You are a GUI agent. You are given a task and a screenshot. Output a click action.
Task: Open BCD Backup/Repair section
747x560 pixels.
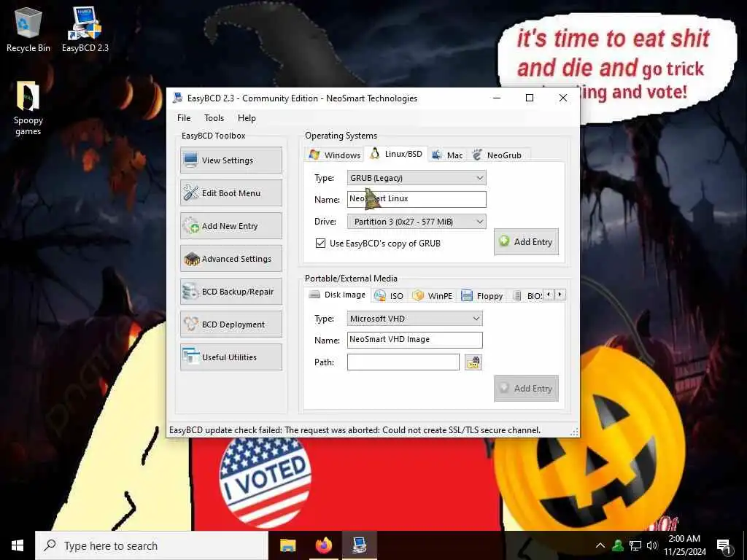click(231, 292)
